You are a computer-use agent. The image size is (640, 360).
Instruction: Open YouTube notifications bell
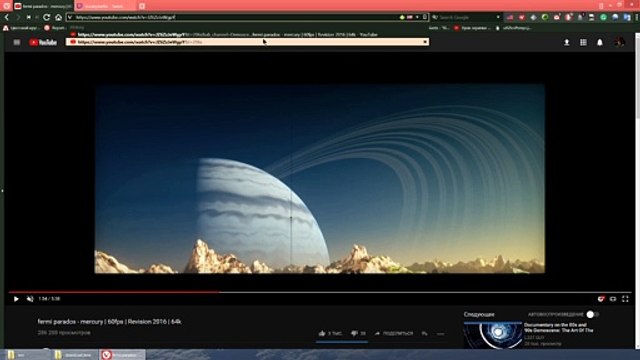[x=600, y=42]
